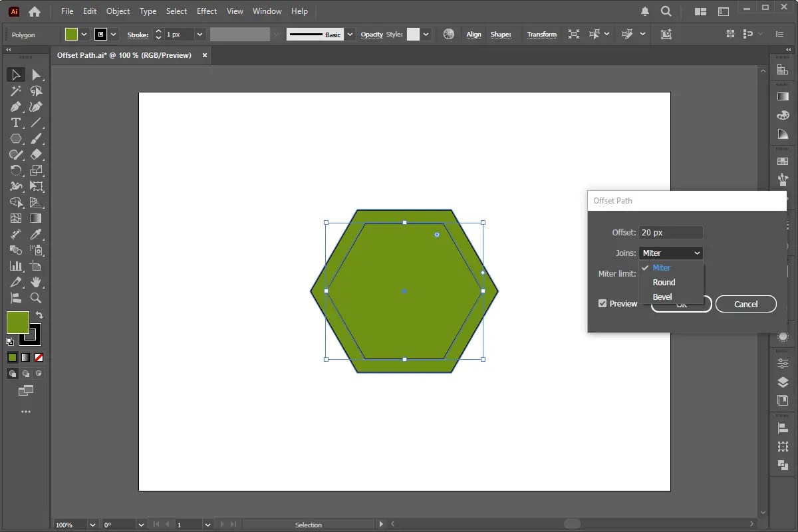Image resolution: width=798 pixels, height=532 pixels.
Task: Select the Artboard tool
Action: coord(37,266)
